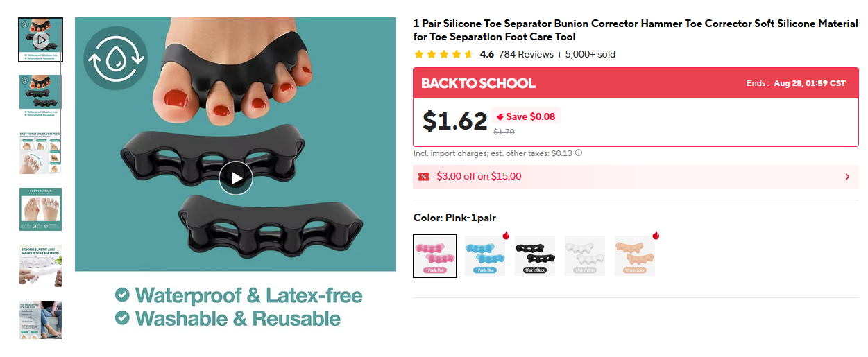Screen dimensions: 868x357
Task: Open the 784 Reviews link
Action: [526, 54]
